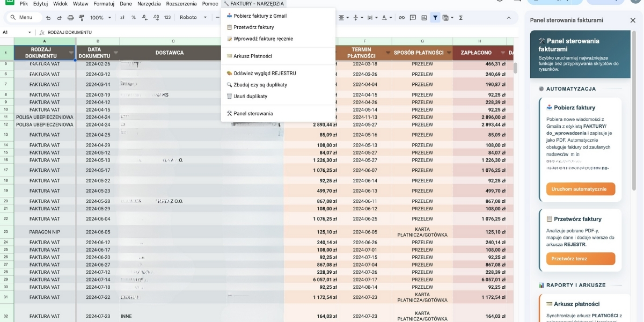The image size is (644, 322).
Task: Insert a link
Action: click(401, 17)
